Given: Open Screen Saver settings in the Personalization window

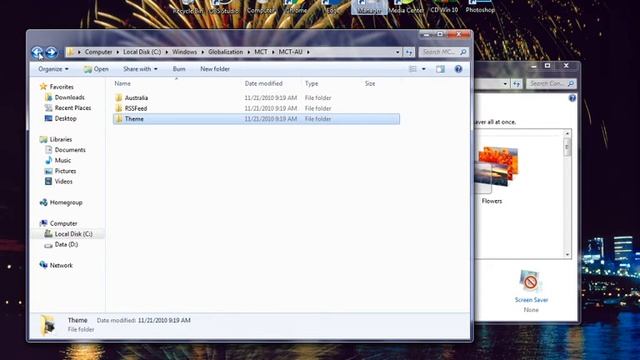Looking at the screenshot, I should pos(531,300).
